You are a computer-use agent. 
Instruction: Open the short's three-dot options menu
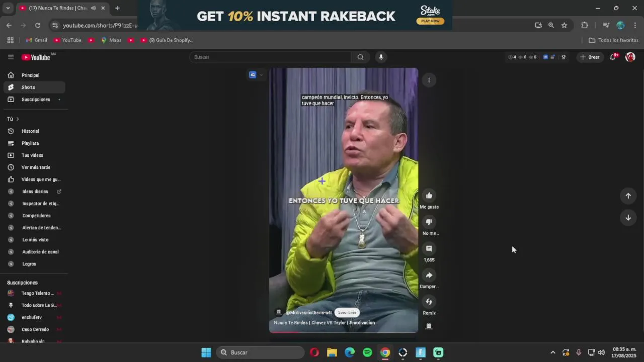[x=429, y=80]
